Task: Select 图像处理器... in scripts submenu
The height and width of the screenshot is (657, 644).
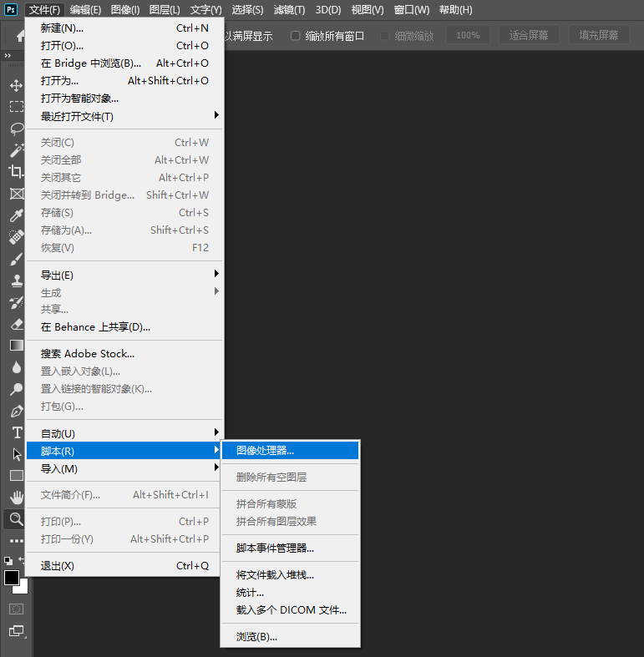Action: click(x=290, y=451)
